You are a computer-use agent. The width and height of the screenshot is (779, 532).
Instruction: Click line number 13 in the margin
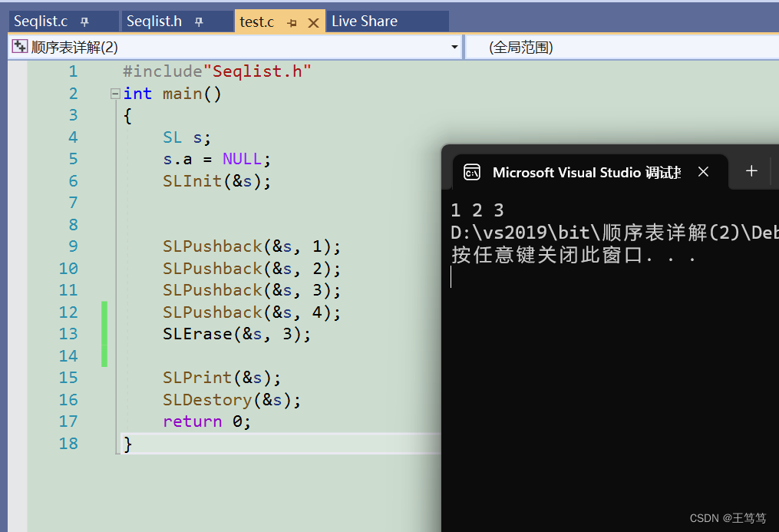(x=68, y=334)
